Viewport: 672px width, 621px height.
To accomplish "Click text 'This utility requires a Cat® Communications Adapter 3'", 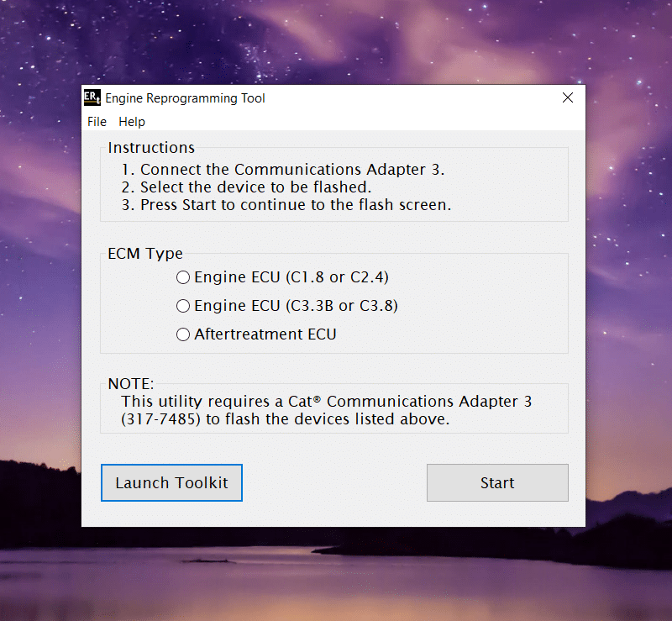I will [x=327, y=402].
